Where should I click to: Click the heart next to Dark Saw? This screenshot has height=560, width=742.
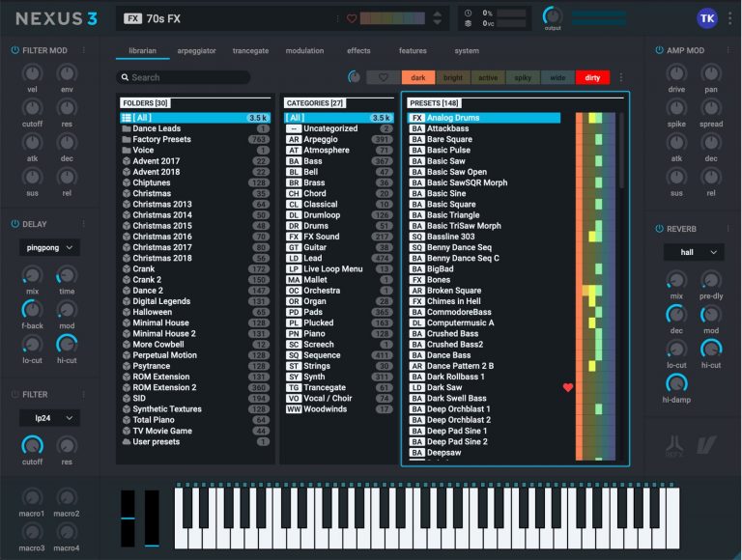pyautogui.click(x=568, y=387)
